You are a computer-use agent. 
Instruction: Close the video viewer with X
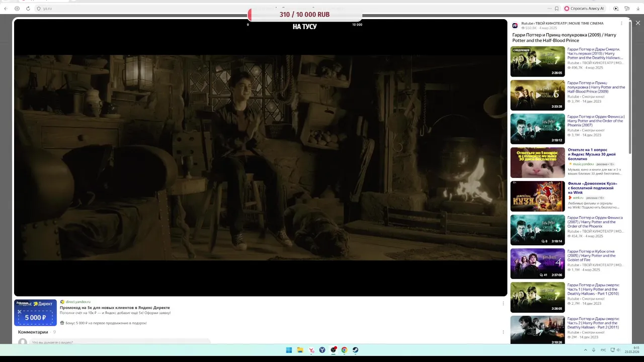tap(638, 23)
